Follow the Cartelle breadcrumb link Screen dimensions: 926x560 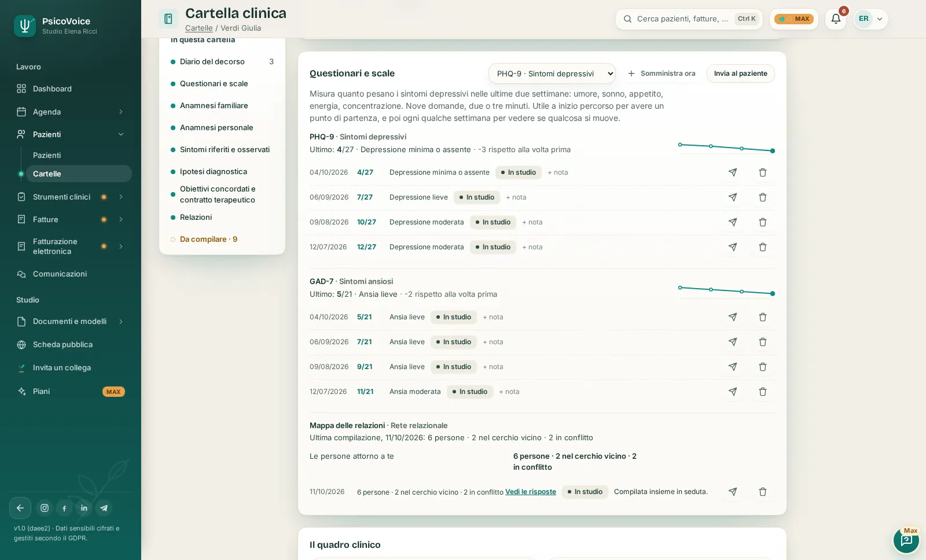pyautogui.click(x=199, y=28)
